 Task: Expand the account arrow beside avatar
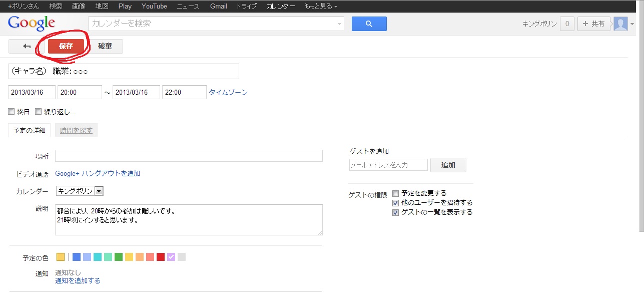(x=632, y=24)
